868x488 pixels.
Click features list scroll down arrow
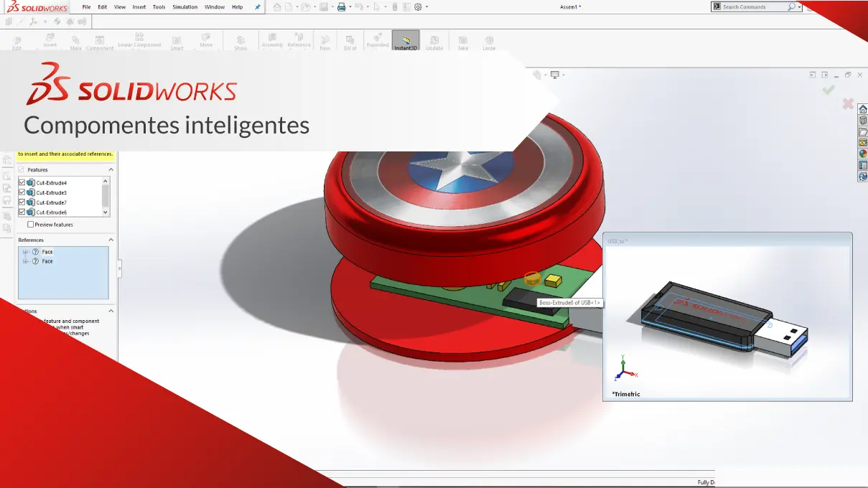(x=106, y=212)
